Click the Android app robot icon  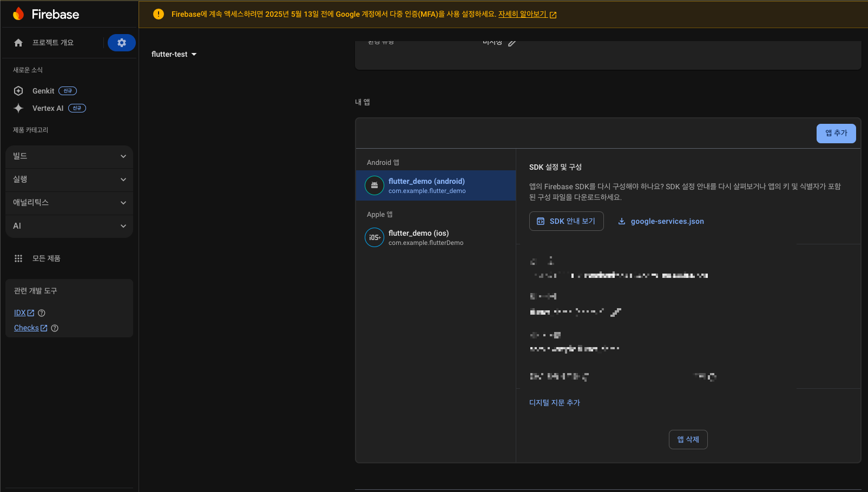[x=374, y=185]
